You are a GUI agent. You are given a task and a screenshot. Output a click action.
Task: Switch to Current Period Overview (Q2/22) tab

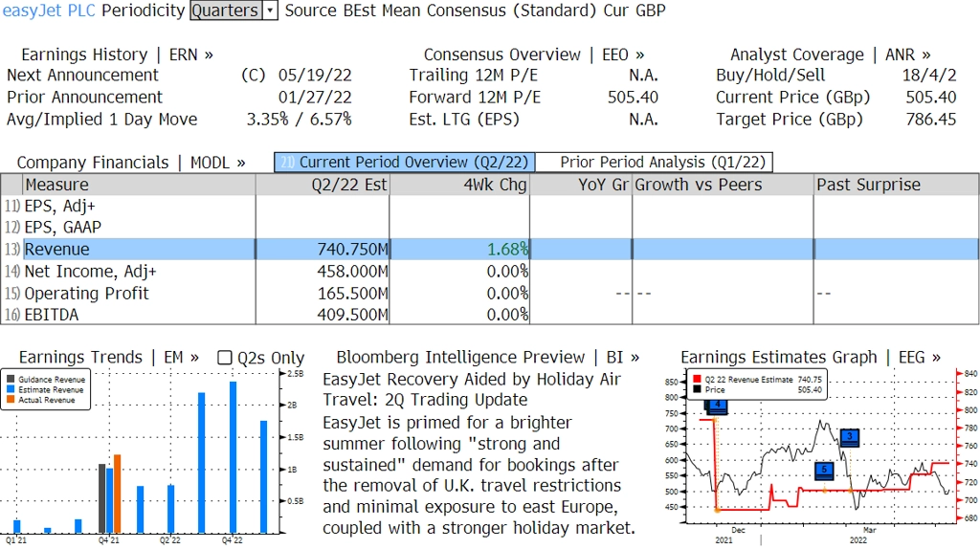click(405, 163)
